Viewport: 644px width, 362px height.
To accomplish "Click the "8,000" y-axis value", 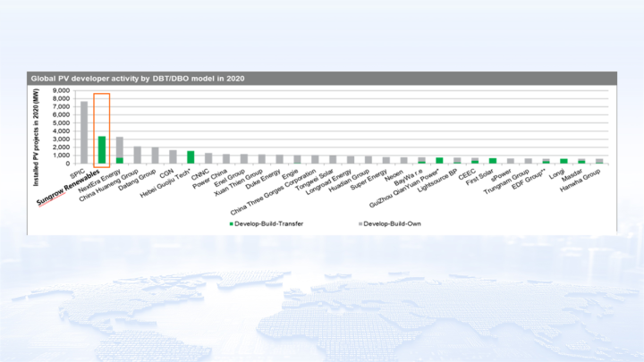I will [x=61, y=98].
